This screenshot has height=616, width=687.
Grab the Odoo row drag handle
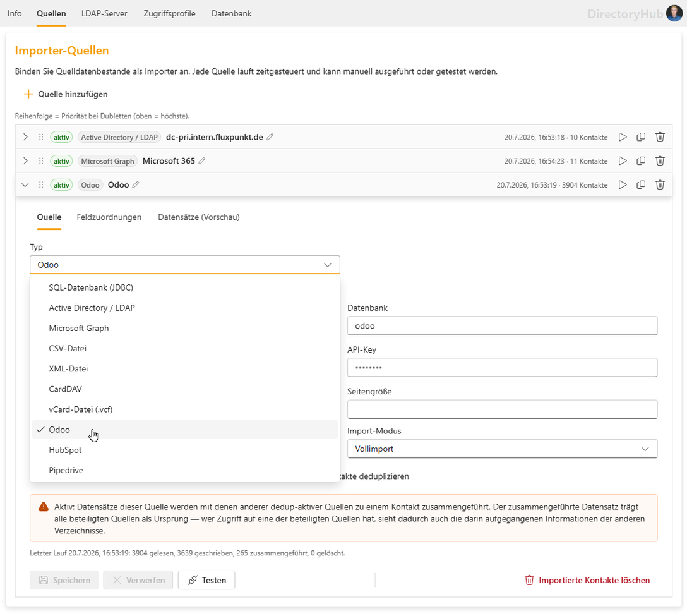[41, 185]
